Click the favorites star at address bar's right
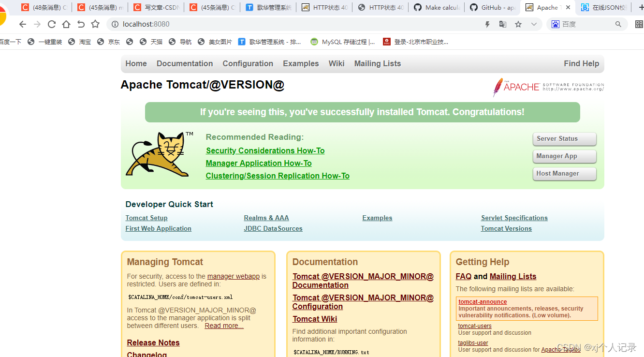 518,24
